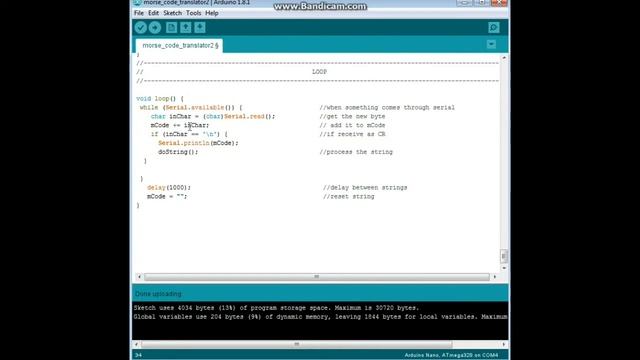
Task: Click the 'Done uploading' status message
Action: click(158, 294)
